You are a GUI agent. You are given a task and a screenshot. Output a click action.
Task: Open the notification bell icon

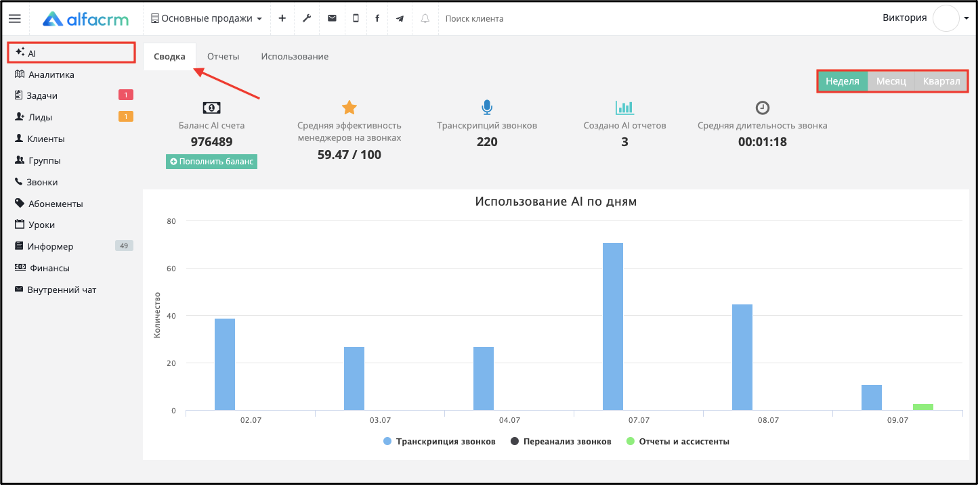pos(425,19)
